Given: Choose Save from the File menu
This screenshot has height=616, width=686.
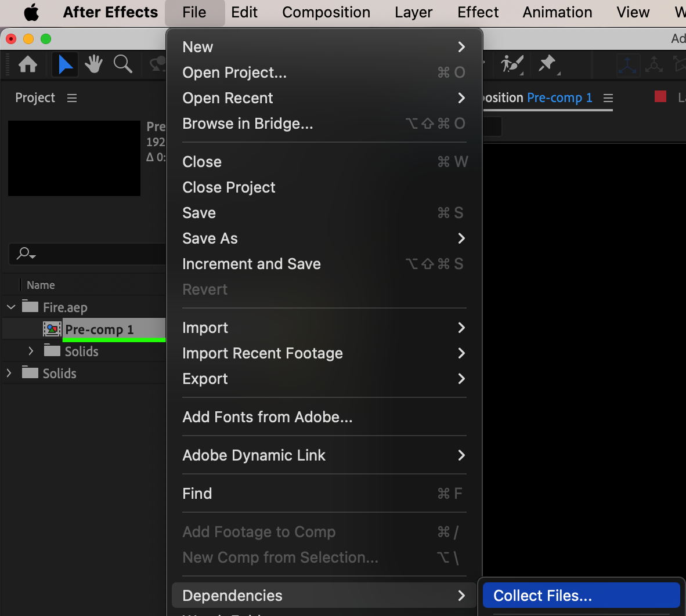Looking at the screenshot, I should pos(324,213).
